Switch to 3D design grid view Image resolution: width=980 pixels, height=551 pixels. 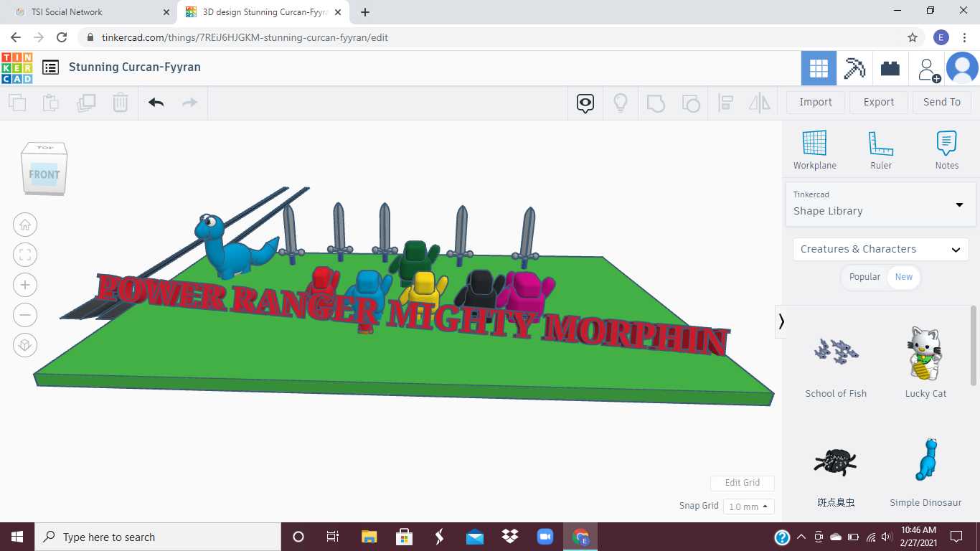[819, 68]
